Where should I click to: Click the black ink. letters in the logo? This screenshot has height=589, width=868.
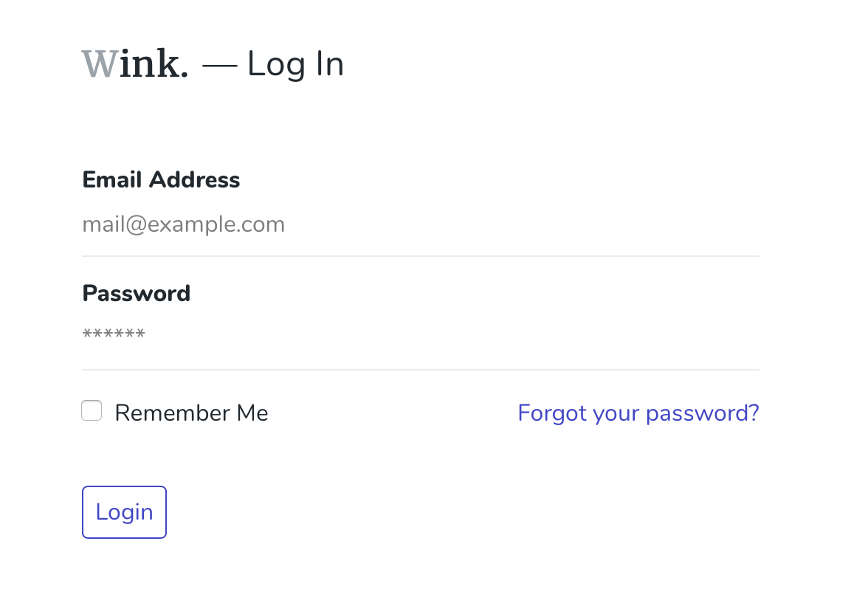154,64
